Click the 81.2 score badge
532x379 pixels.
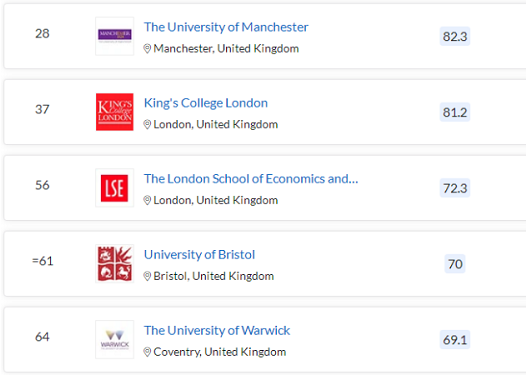(455, 112)
